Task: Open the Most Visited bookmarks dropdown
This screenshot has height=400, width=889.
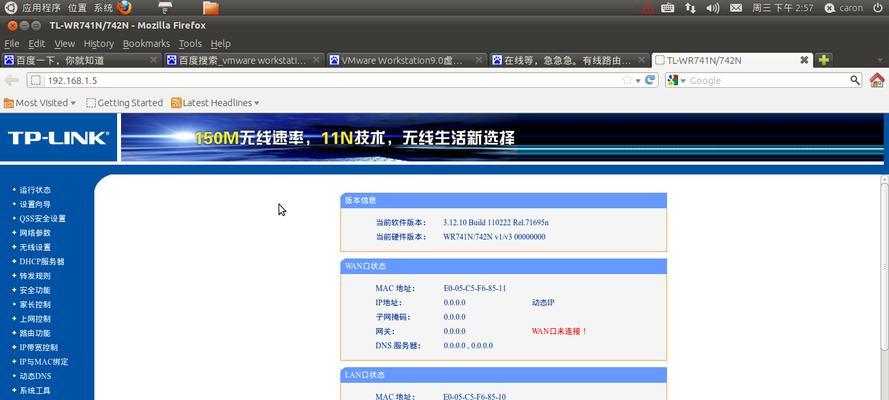Action: (40, 103)
